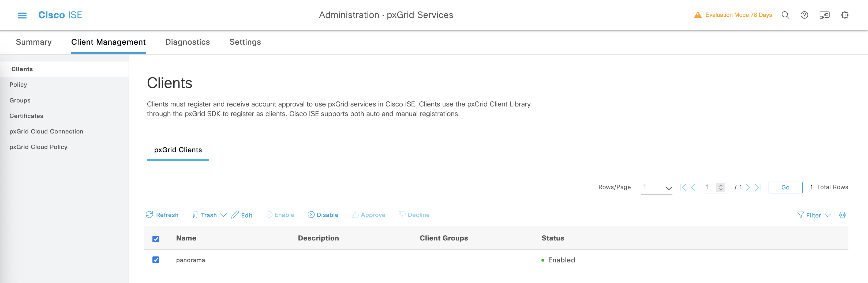Open table column settings gear
The image size is (868, 283).
(x=842, y=215)
